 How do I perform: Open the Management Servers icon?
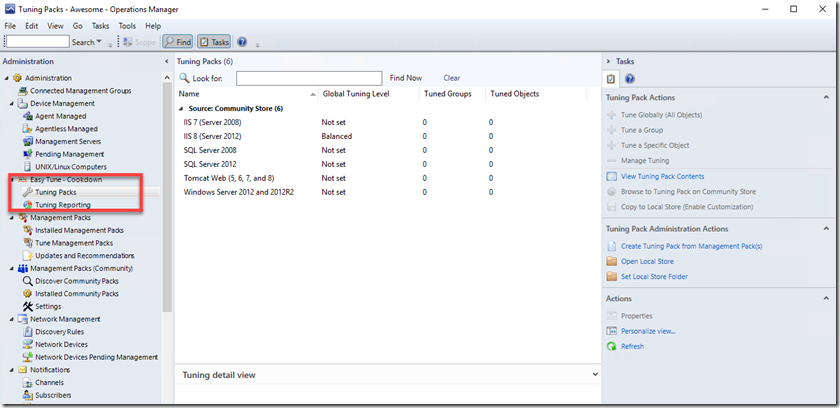click(28, 141)
